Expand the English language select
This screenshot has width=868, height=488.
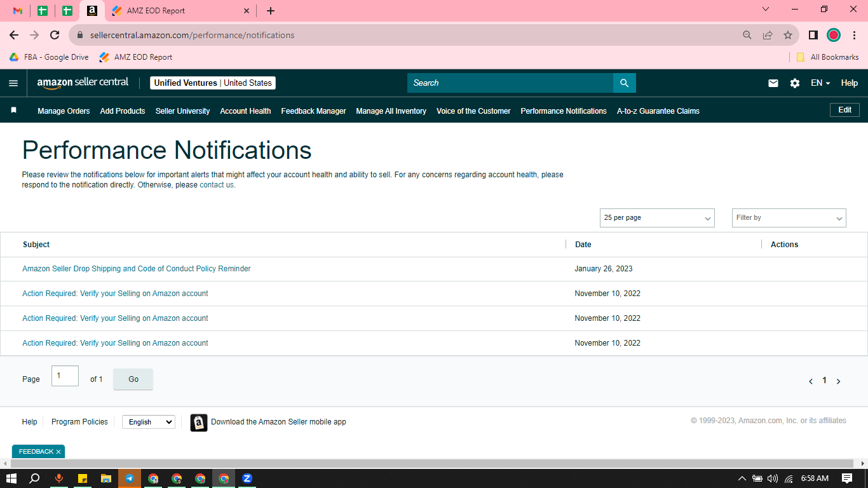[x=149, y=422]
